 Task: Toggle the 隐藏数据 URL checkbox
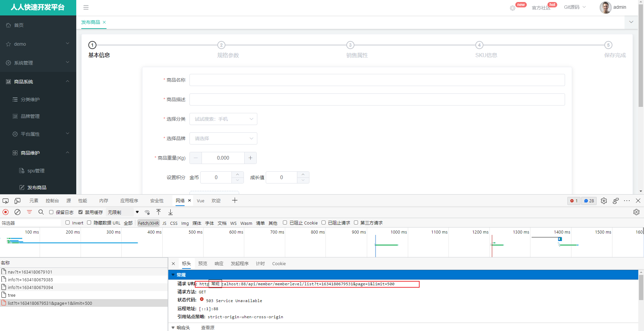tap(89, 222)
